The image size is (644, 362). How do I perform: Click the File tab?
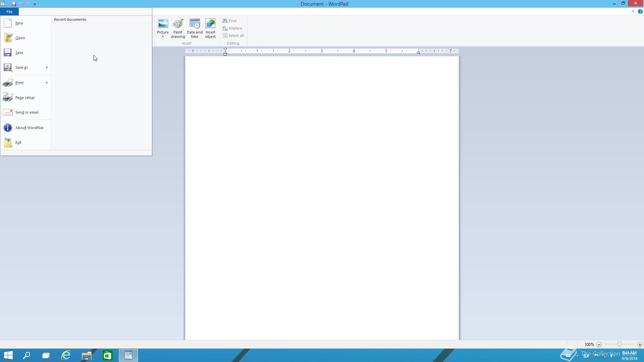tap(9, 12)
